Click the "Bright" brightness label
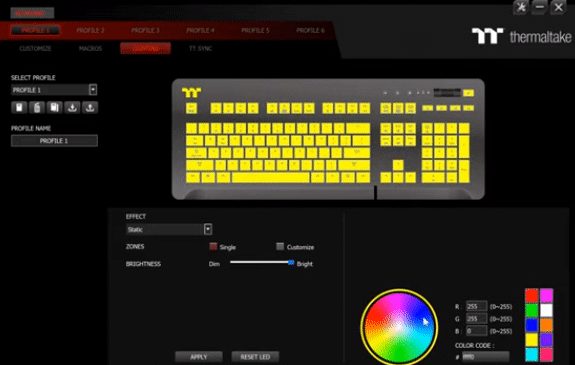This screenshot has height=365, width=575. tap(305, 264)
